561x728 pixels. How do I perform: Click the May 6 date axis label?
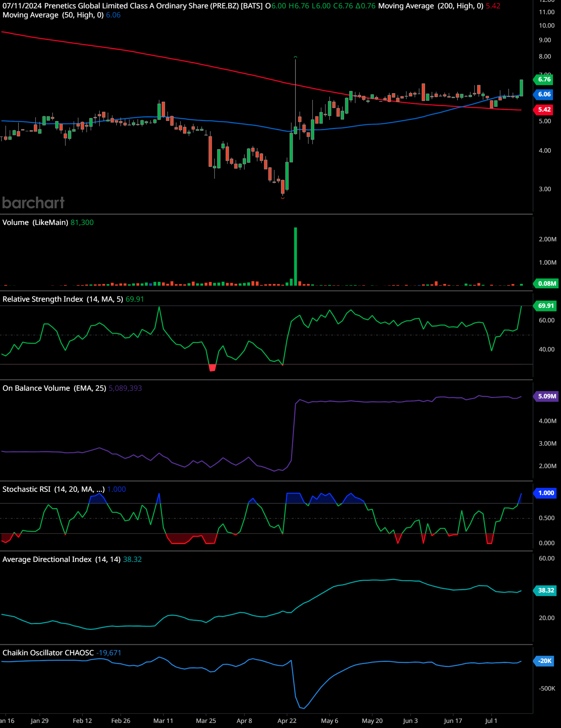(330, 721)
